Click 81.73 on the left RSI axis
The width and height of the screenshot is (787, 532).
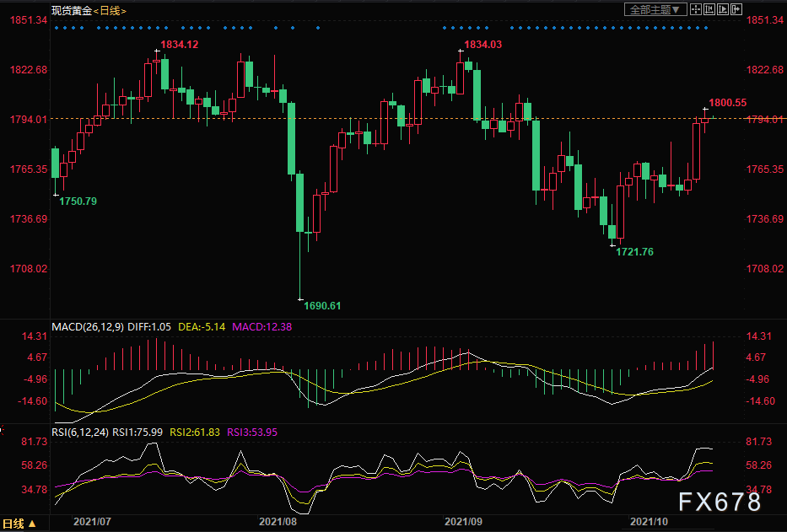pos(35,442)
